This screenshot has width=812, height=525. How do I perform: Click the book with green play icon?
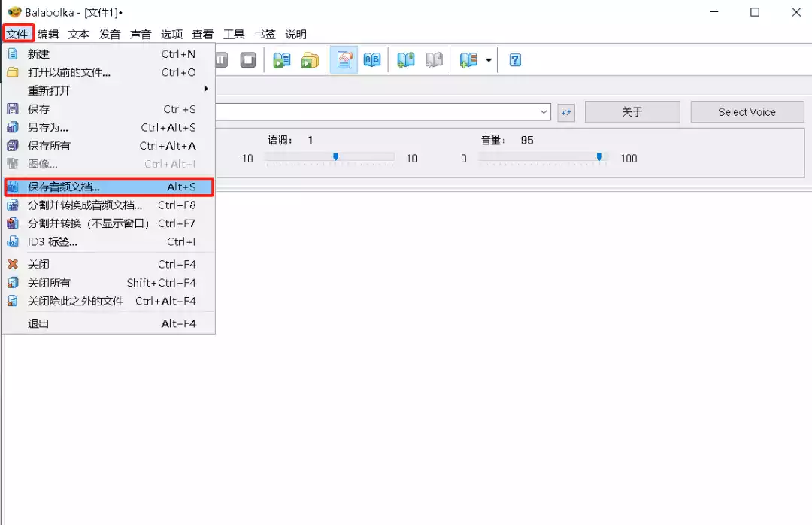pos(282,60)
